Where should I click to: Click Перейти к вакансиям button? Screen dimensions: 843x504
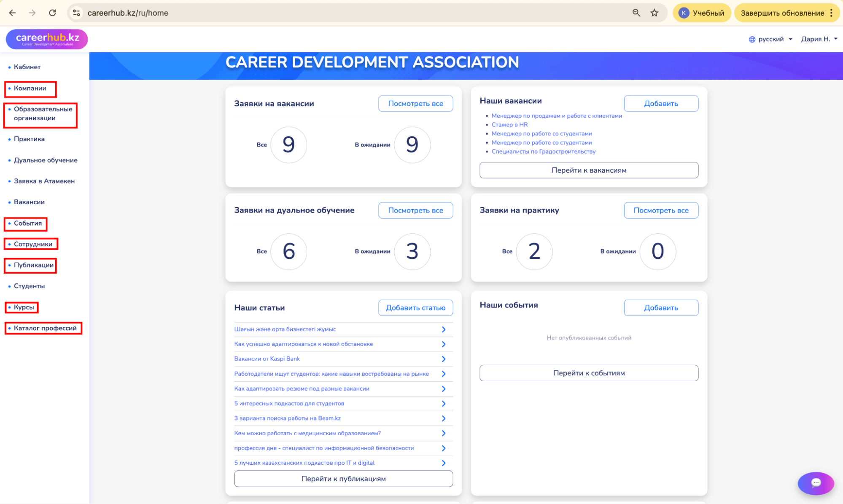[x=588, y=170]
